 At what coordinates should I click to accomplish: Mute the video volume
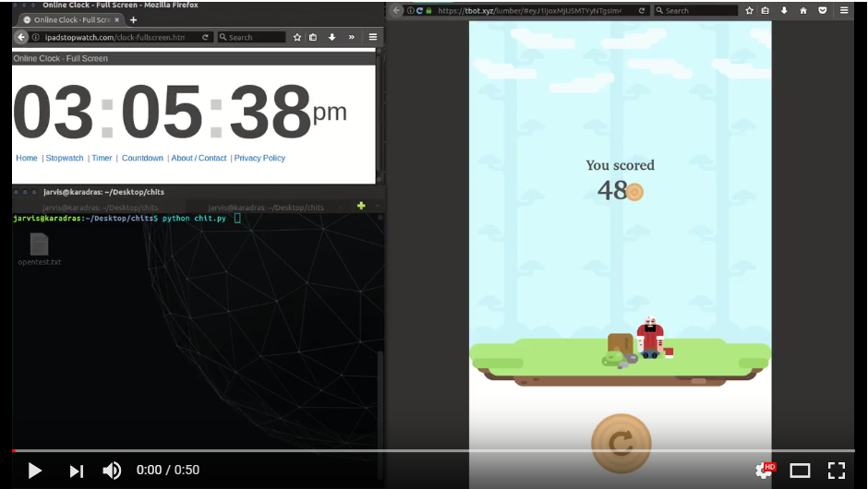[112, 471]
